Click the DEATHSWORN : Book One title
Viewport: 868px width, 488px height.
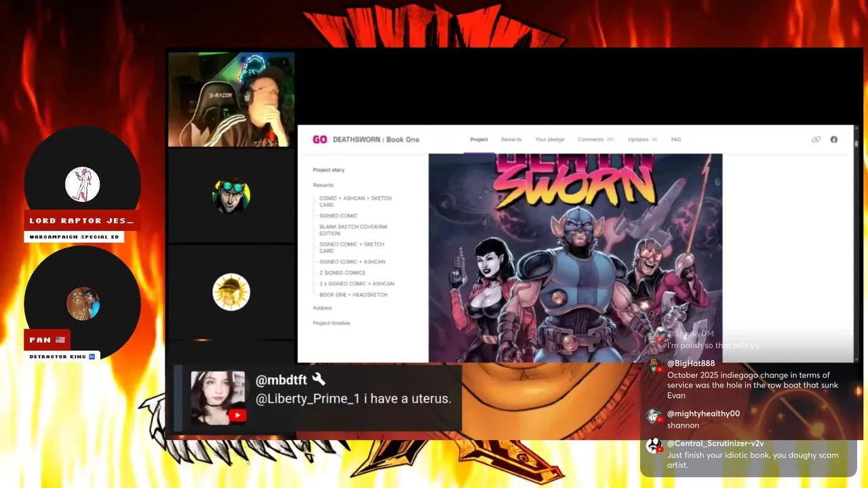tap(376, 140)
